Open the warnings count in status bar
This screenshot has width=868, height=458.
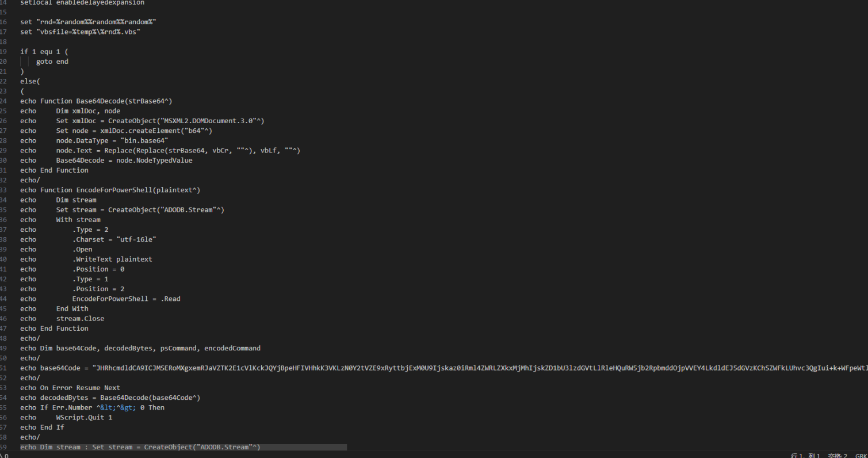tap(5, 455)
